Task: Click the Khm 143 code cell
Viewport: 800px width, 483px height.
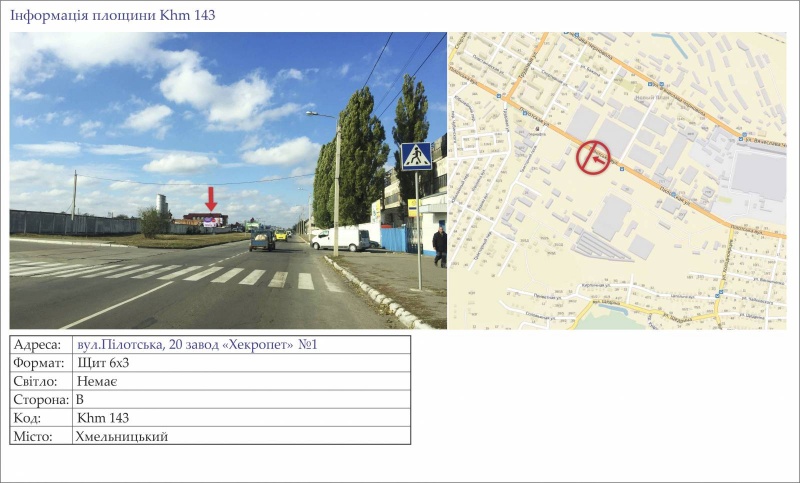Action: [241, 418]
